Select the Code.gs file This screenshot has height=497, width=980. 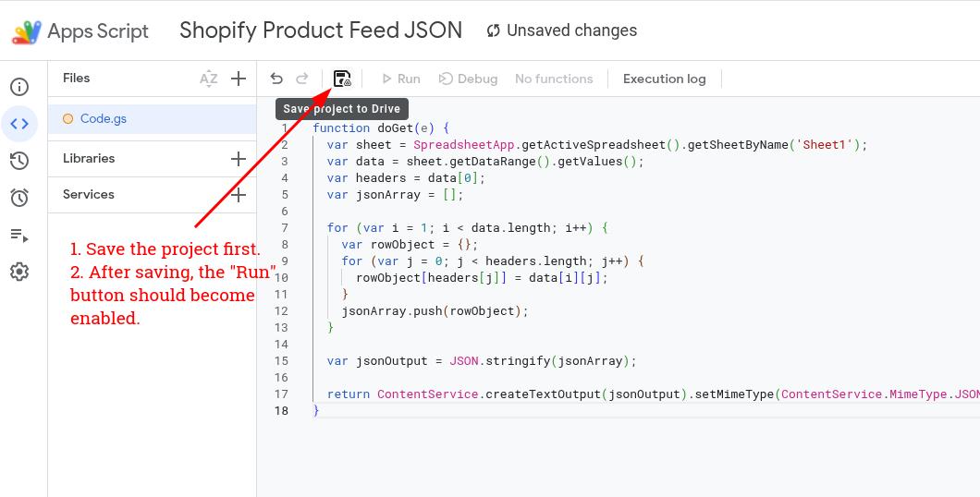pyautogui.click(x=104, y=118)
